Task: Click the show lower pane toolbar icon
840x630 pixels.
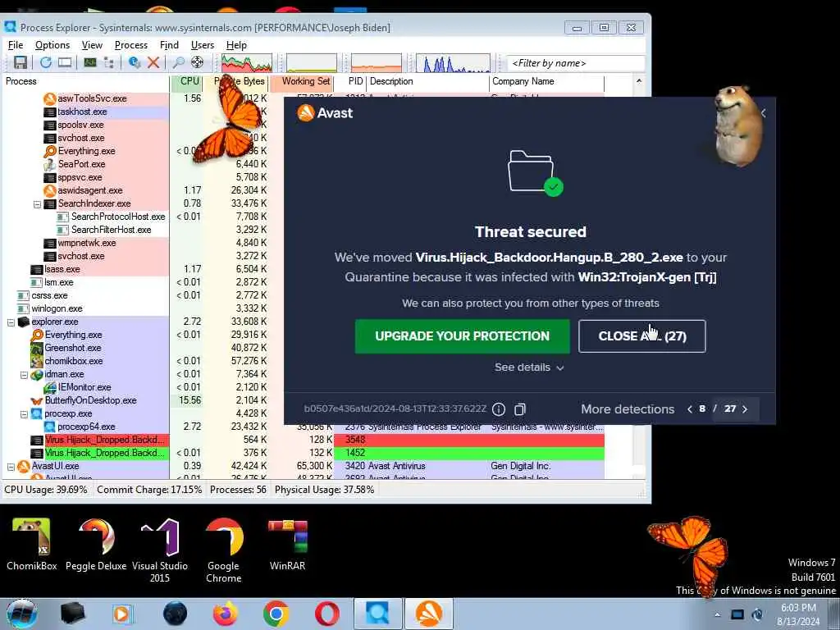Action: [65, 62]
